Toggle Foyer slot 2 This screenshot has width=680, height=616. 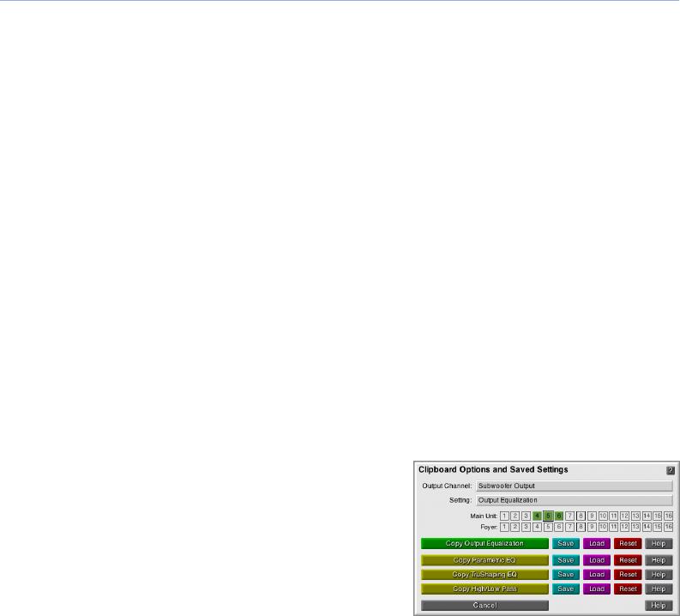point(515,527)
